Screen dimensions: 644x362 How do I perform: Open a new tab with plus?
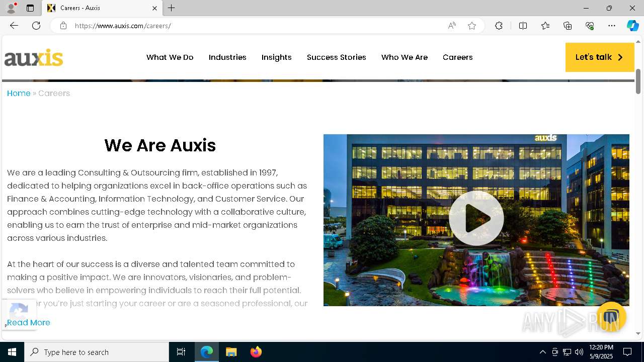(x=172, y=8)
